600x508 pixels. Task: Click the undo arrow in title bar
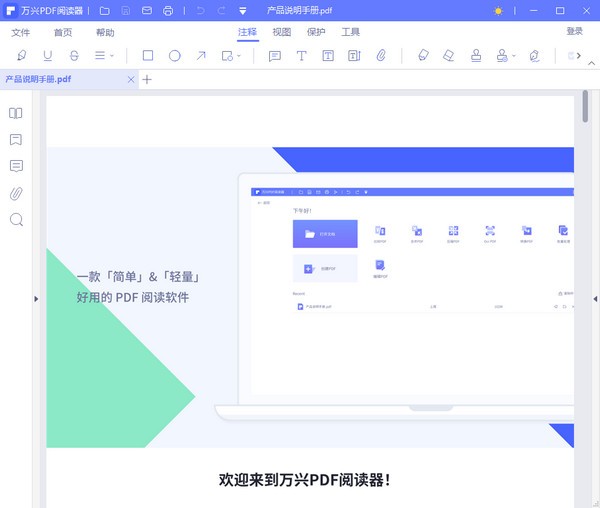(200, 11)
